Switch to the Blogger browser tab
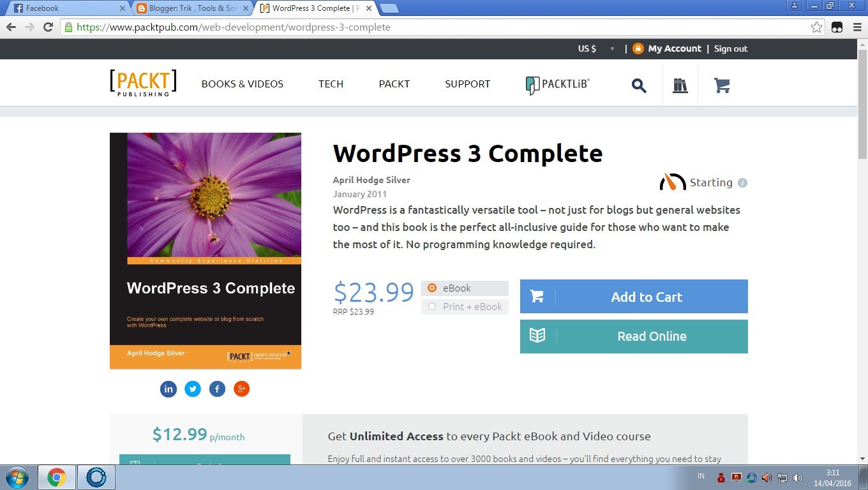The height and width of the screenshot is (490, 868). click(x=191, y=8)
